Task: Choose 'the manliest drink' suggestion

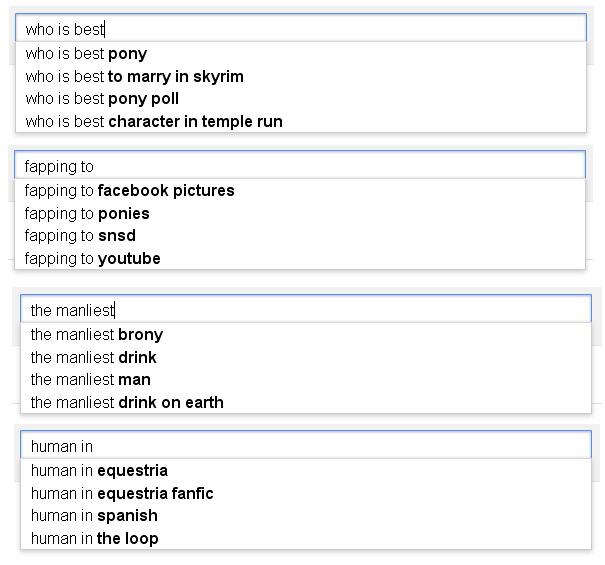Action: 94,358
